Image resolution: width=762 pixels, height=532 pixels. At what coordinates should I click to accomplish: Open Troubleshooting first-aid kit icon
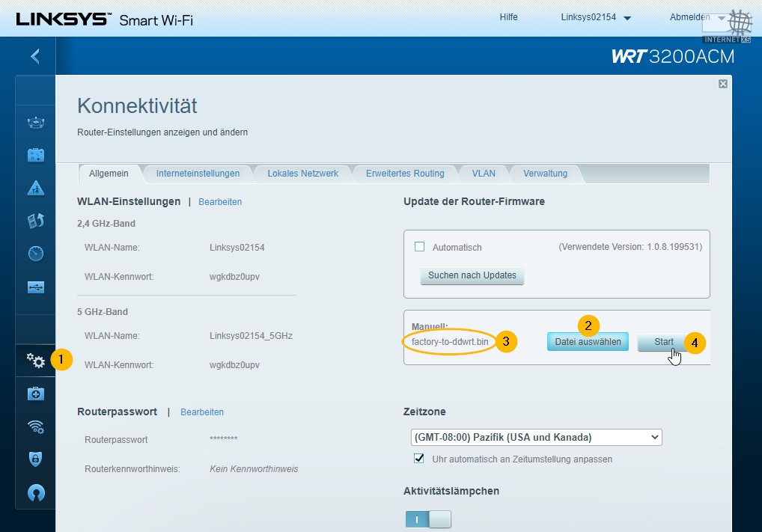click(36, 394)
